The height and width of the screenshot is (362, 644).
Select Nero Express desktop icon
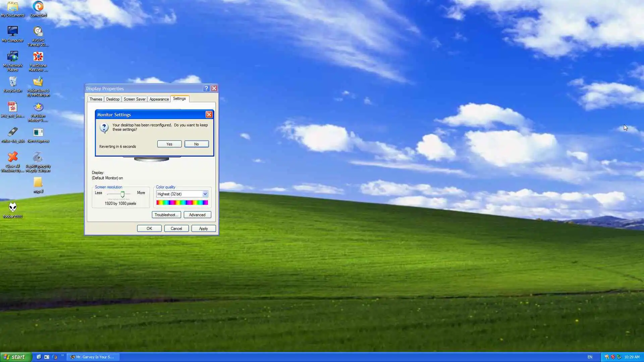pos(38,132)
